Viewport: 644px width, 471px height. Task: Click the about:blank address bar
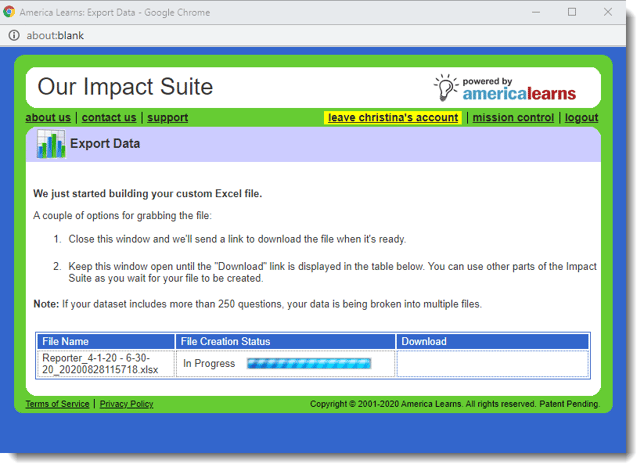pos(300,35)
